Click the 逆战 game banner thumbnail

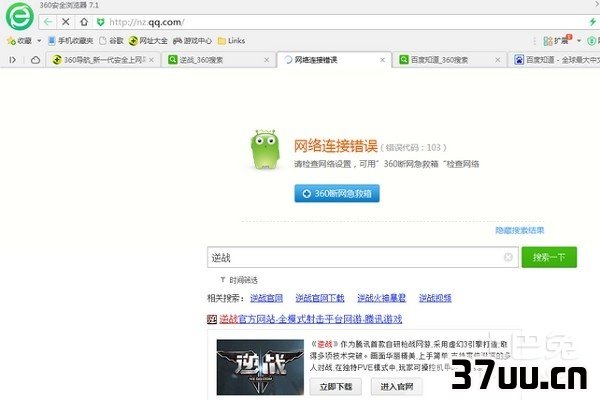(x=260, y=367)
